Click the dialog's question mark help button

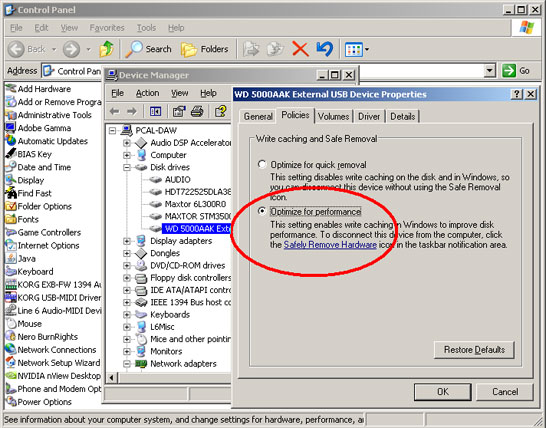[517, 94]
